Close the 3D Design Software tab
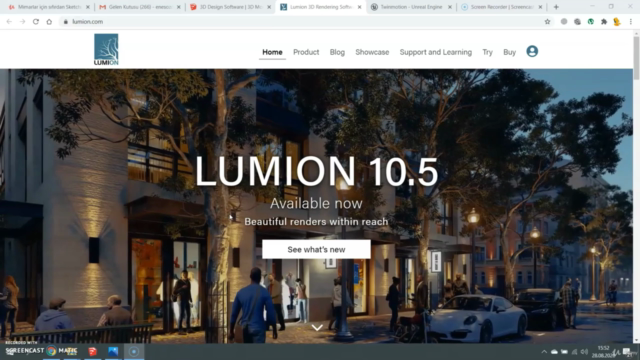The height and width of the screenshot is (360, 640). pyautogui.click(x=269, y=7)
